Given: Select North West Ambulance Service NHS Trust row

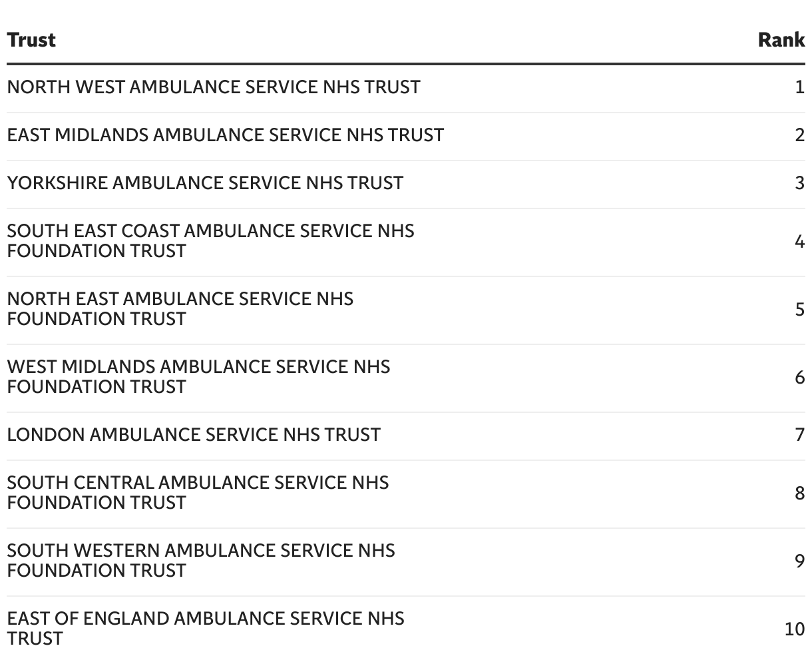Looking at the screenshot, I should pyautogui.click(x=406, y=87).
